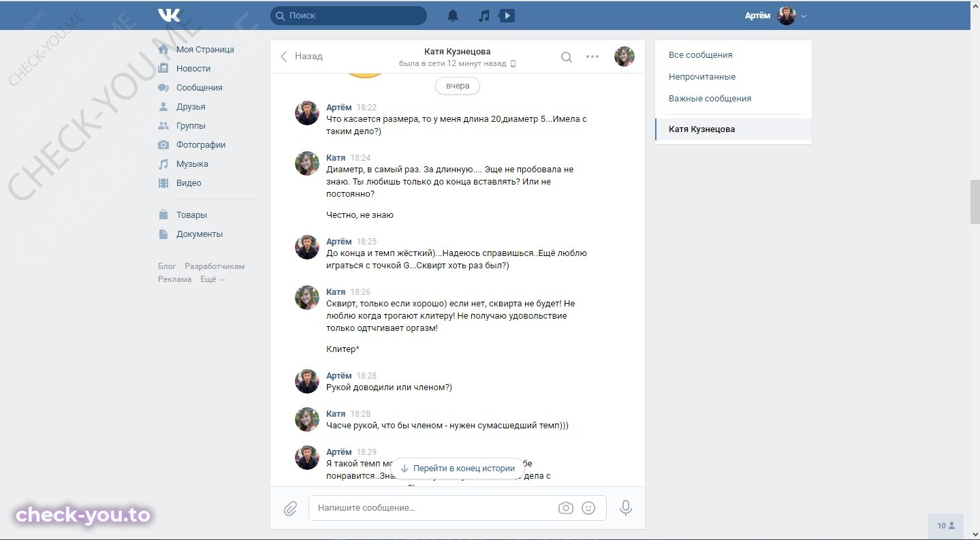Click the microphone voice message icon

(625, 508)
